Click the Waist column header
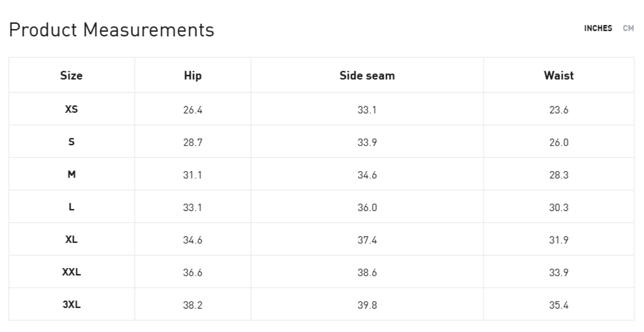 coord(559,76)
